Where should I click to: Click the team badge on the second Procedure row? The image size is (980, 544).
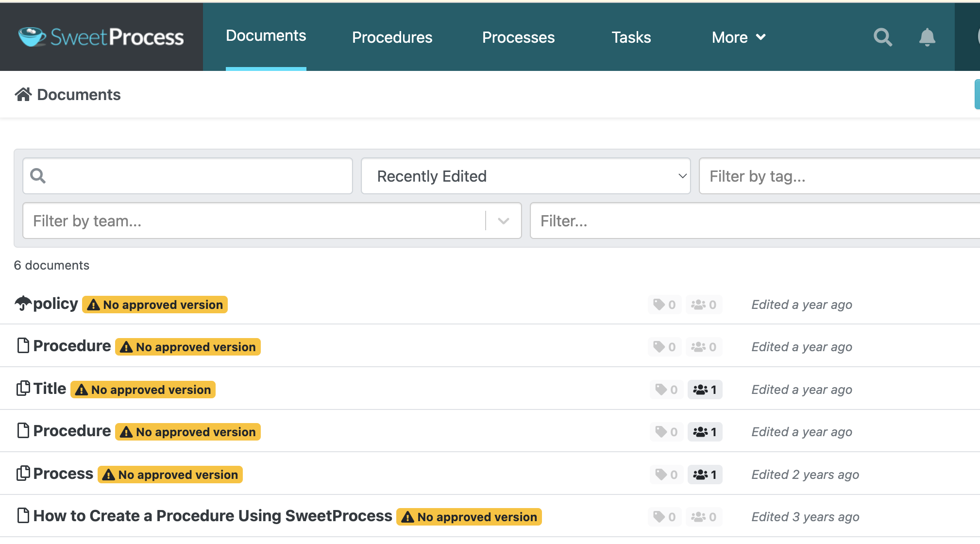(x=705, y=432)
